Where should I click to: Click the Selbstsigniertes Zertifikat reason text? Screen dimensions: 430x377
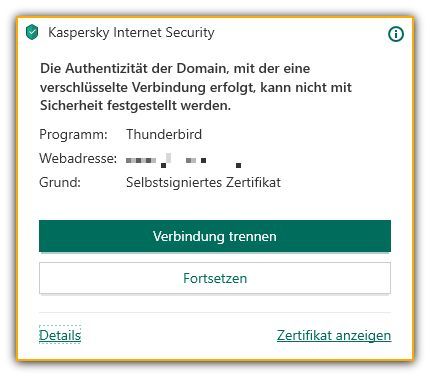tap(203, 182)
